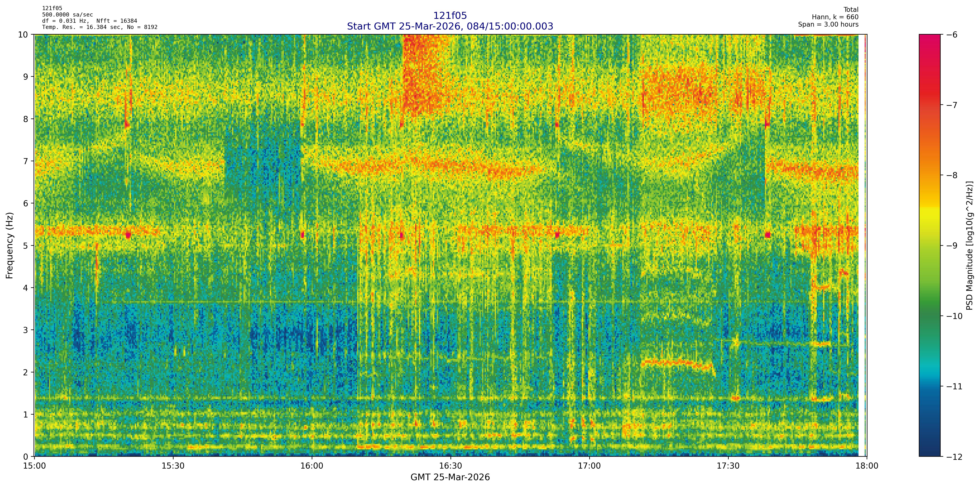Click the −9 tick label on the colorbar
The width and height of the screenshot is (980, 488).
pos(951,246)
